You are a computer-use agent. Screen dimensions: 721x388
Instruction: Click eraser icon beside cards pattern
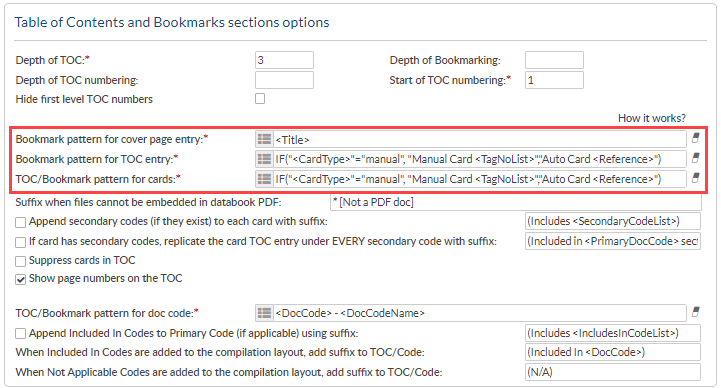point(696,178)
